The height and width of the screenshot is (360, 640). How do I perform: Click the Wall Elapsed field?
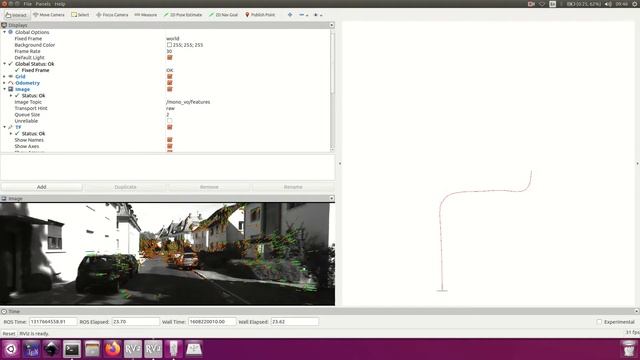(295, 322)
